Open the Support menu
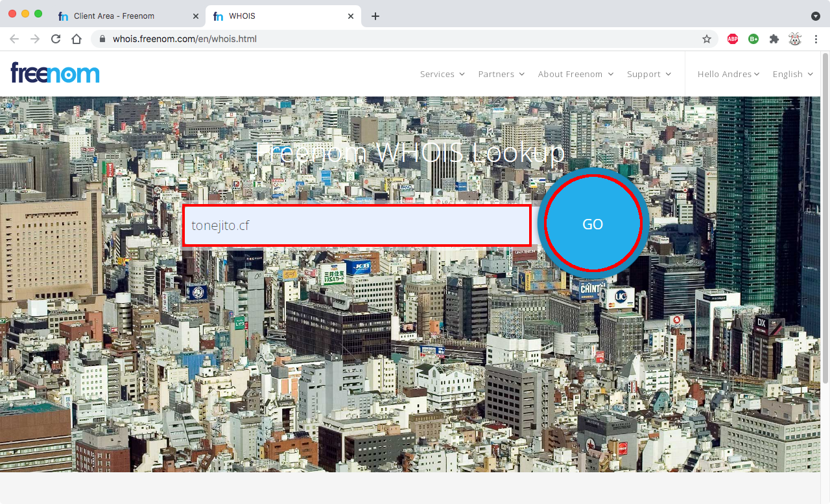 [648, 74]
